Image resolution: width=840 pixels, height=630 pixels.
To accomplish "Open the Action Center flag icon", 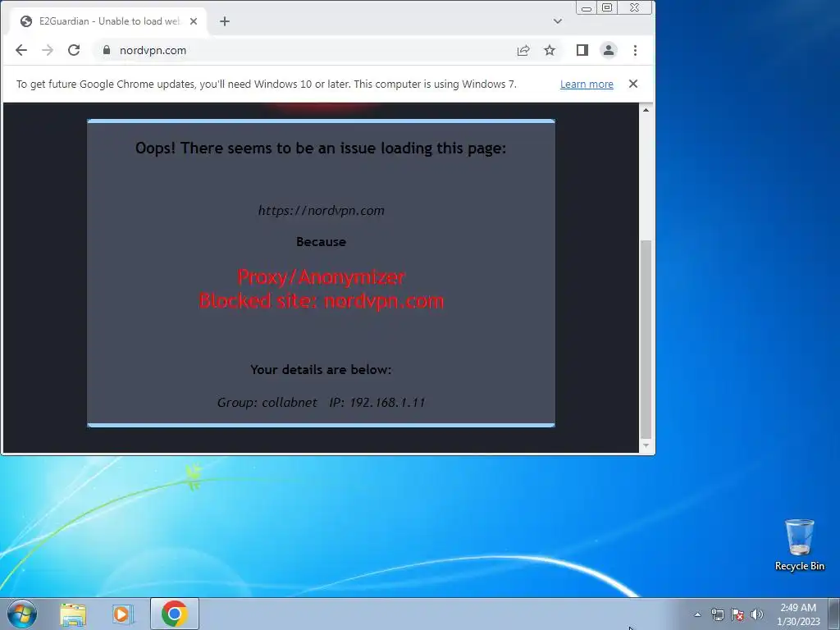I will click(737, 614).
